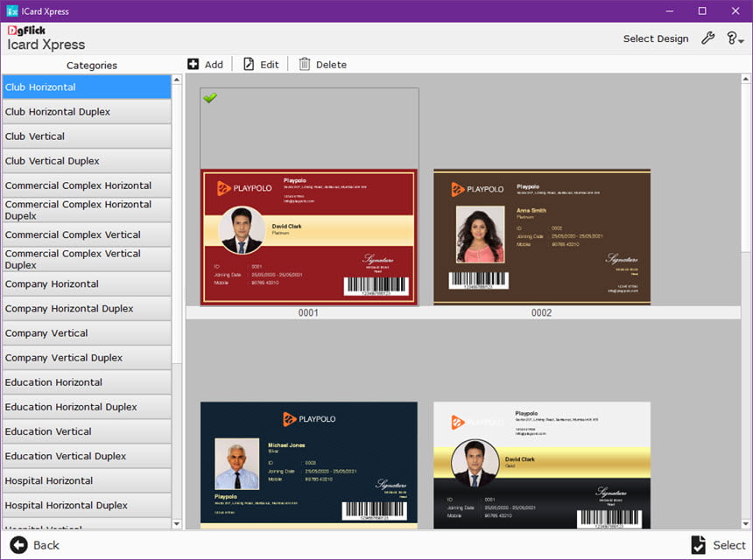
Task: Open settings via the wrench icon
Action: [707, 38]
